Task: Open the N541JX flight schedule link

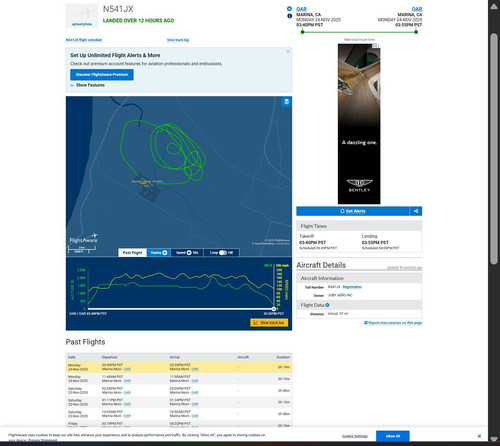Action: click(x=84, y=40)
